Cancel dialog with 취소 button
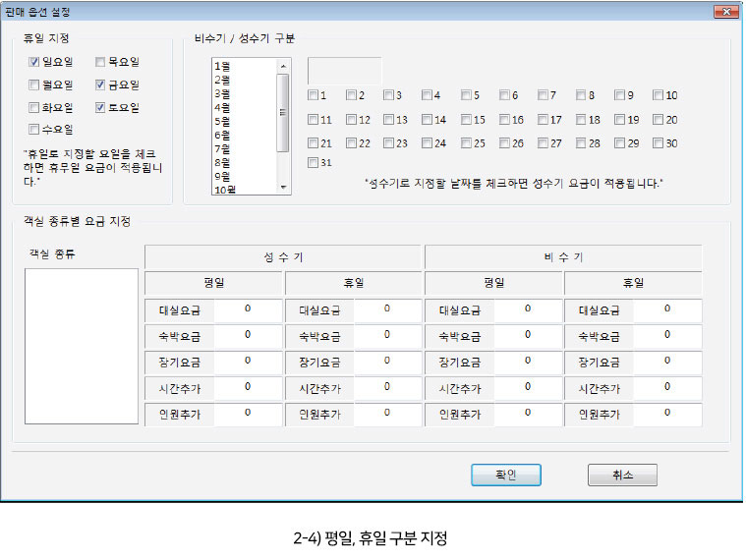This screenshot has width=746, height=560. click(623, 475)
